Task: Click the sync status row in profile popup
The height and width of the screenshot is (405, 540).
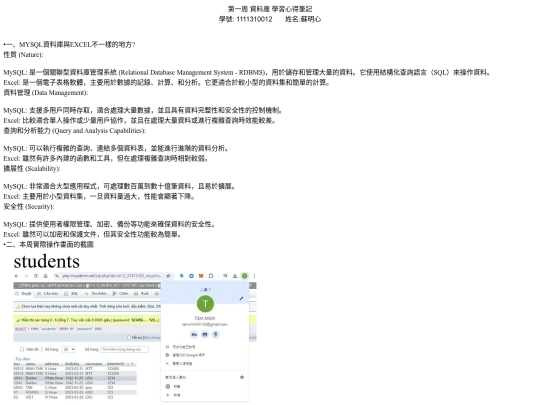Action: [x=205, y=347]
